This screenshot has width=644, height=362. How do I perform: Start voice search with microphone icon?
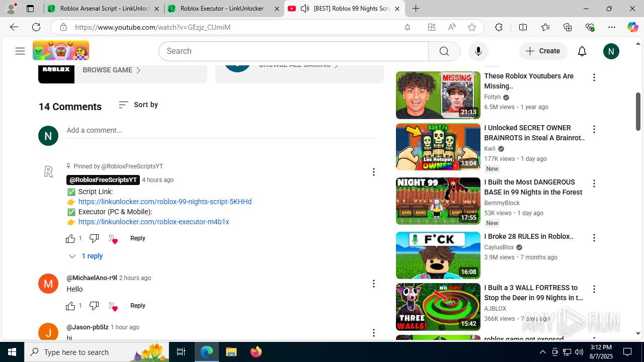478,51
